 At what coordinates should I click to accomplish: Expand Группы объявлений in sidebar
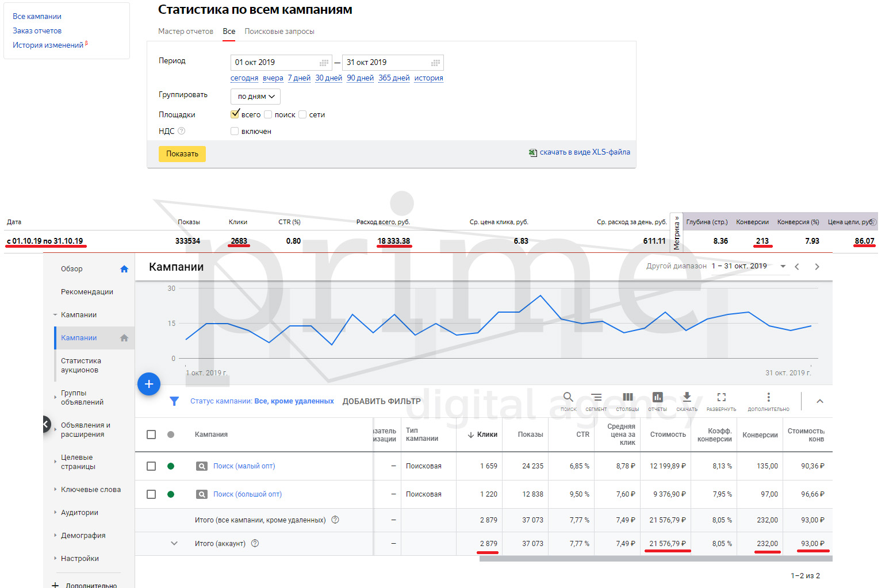(55, 397)
